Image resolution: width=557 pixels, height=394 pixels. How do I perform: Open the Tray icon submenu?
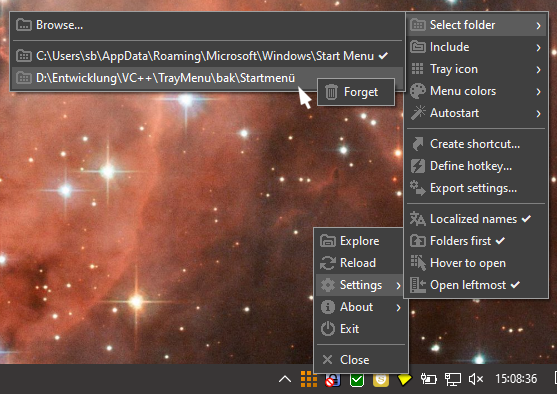coord(476,69)
